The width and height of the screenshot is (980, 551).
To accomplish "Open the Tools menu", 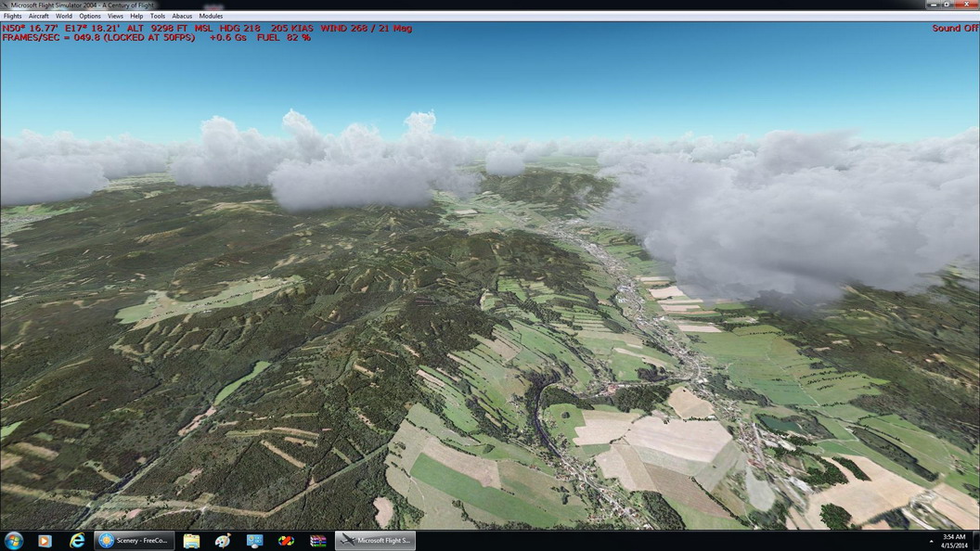I will [x=158, y=17].
